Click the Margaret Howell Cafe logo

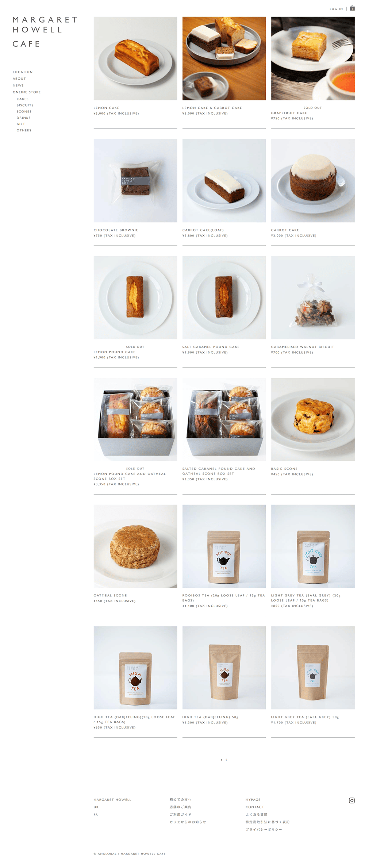pyautogui.click(x=45, y=32)
